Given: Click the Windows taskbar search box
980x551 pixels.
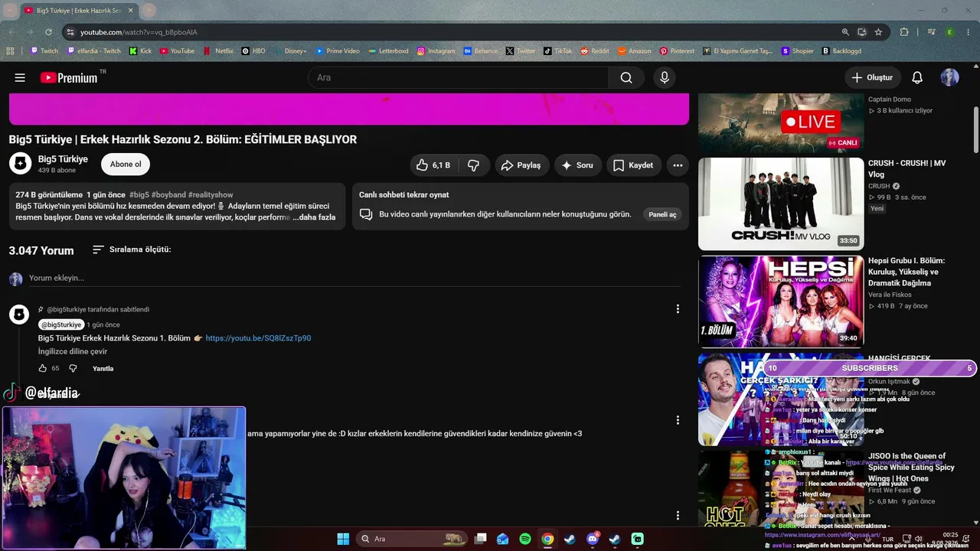Looking at the screenshot, I should pyautogui.click(x=412, y=539).
